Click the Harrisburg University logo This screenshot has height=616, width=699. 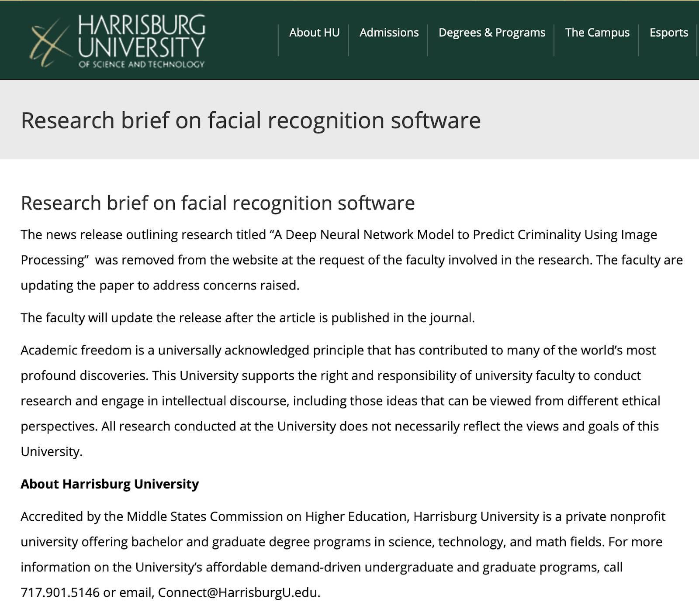click(x=117, y=41)
